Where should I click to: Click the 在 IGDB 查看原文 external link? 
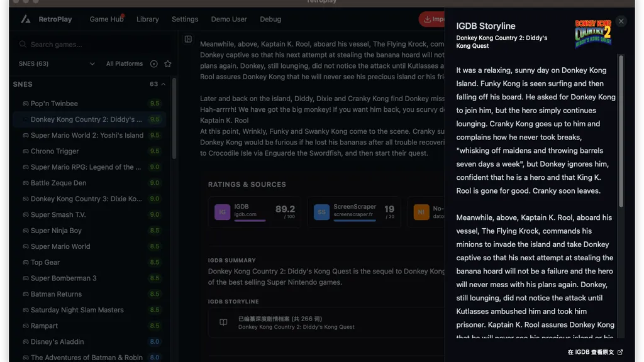[595, 352]
